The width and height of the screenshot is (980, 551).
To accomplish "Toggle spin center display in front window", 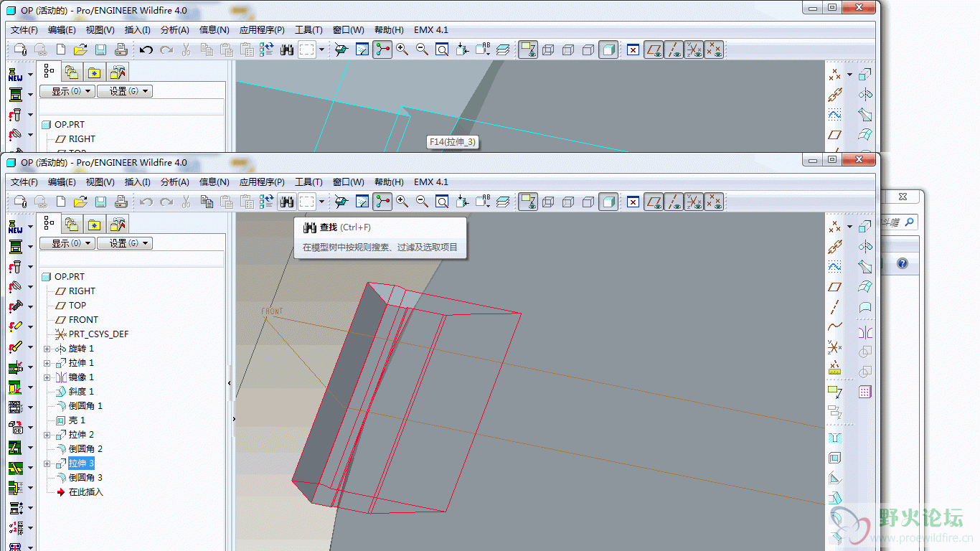I will tap(382, 202).
